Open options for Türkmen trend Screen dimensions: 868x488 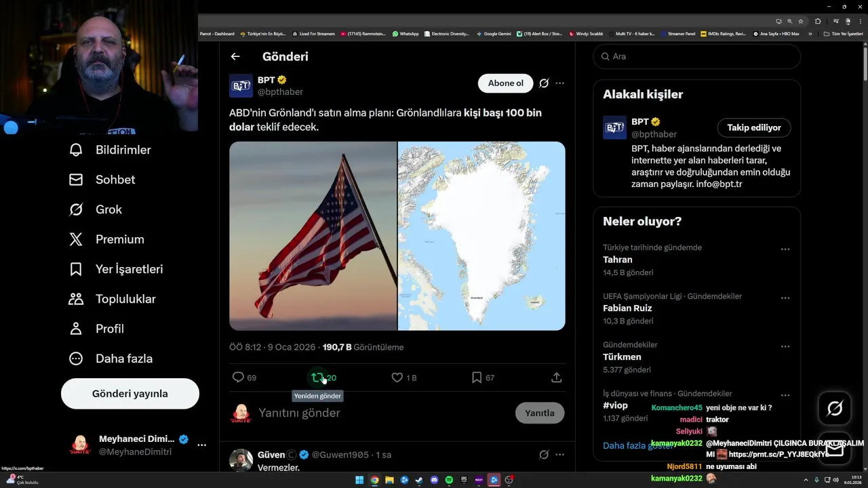pyautogui.click(x=785, y=346)
